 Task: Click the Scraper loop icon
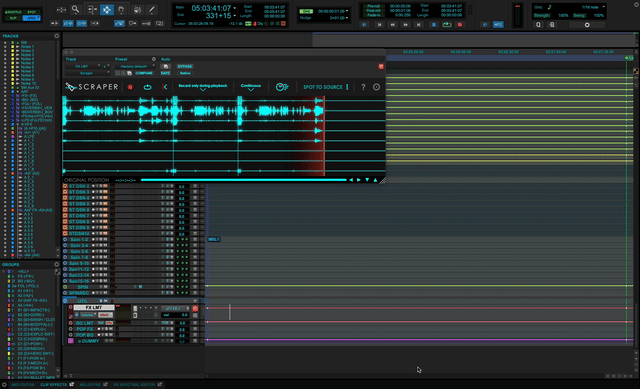click(x=147, y=87)
